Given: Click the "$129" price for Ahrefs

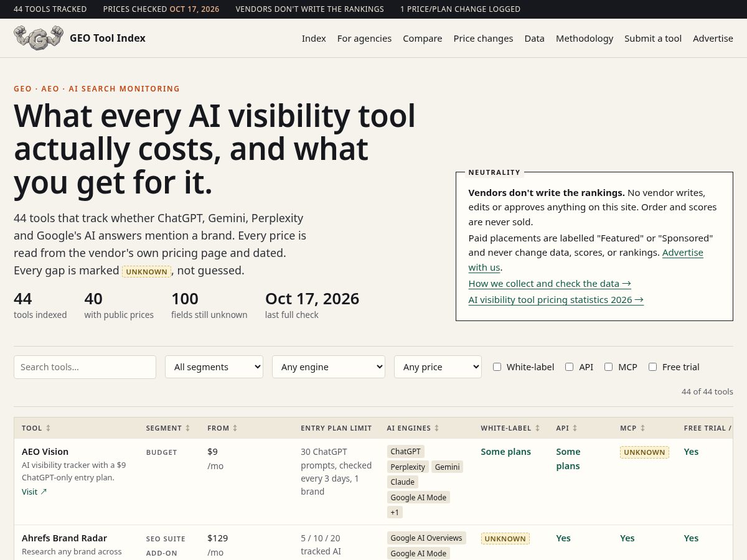Looking at the screenshot, I should click(x=218, y=538).
